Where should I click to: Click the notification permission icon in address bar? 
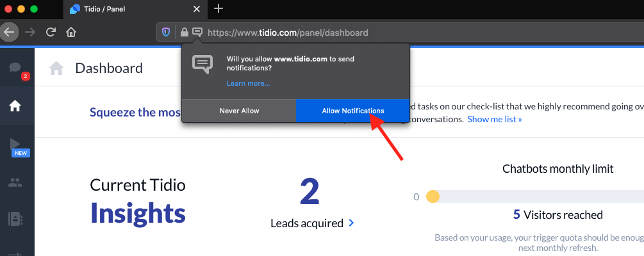pyautogui.click(x=197, y=32)
